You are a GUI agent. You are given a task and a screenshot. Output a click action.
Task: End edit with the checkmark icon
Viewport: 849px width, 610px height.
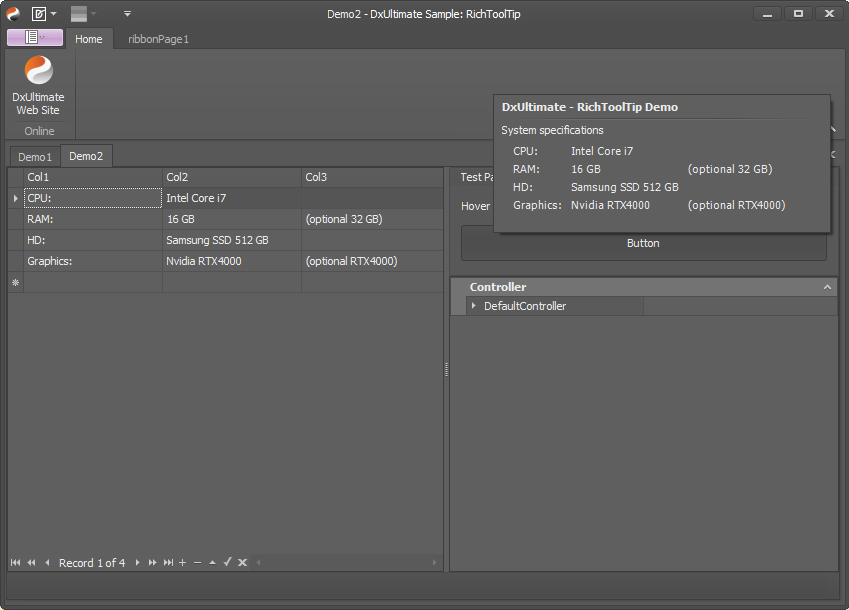coord(227,562)
